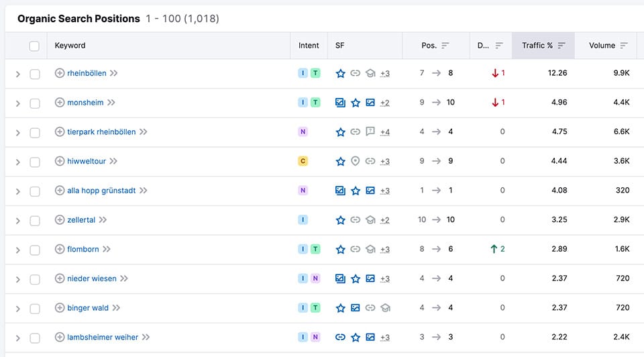Open the zellertal keyword link

tap(81, 220)
